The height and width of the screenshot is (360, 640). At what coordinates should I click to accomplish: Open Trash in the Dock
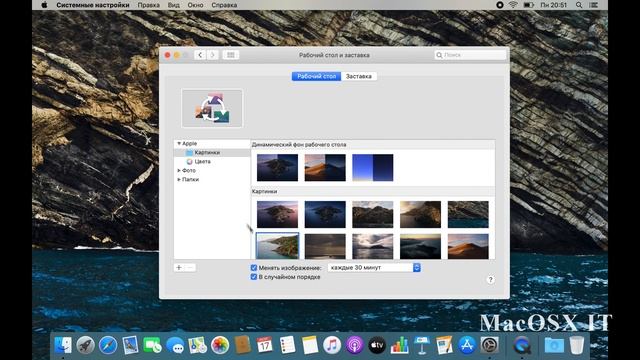pyautogui.click(x=577, y=345)
